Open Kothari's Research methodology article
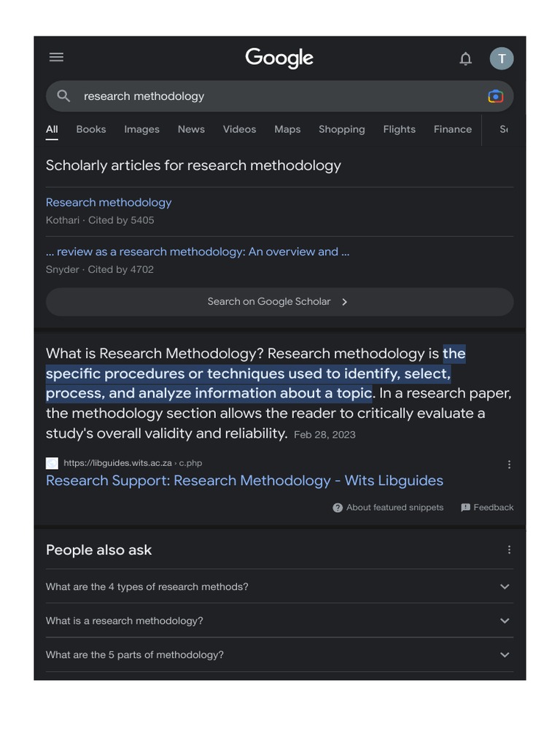 coord(109,203)
